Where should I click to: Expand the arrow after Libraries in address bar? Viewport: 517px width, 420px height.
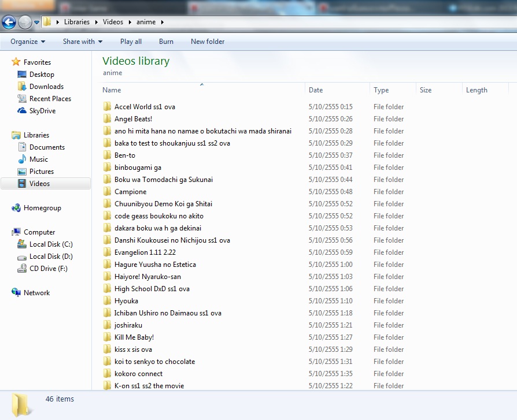click(x=96, y=22)
